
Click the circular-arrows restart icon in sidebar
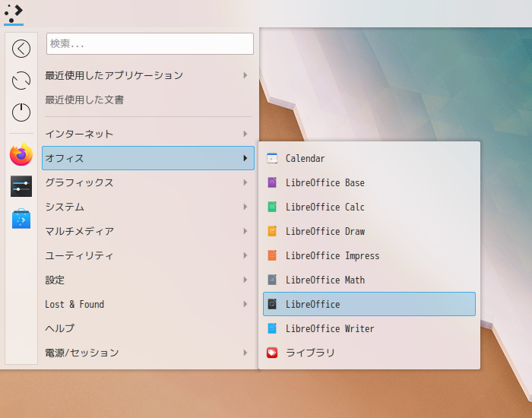coord(21,81)
